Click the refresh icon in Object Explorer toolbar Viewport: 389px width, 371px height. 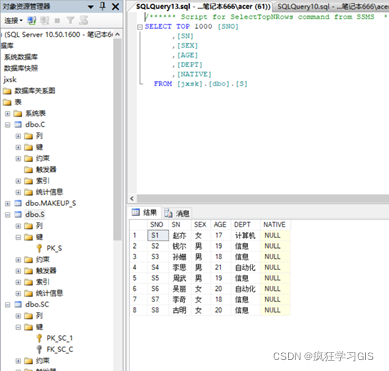(83, 21)
